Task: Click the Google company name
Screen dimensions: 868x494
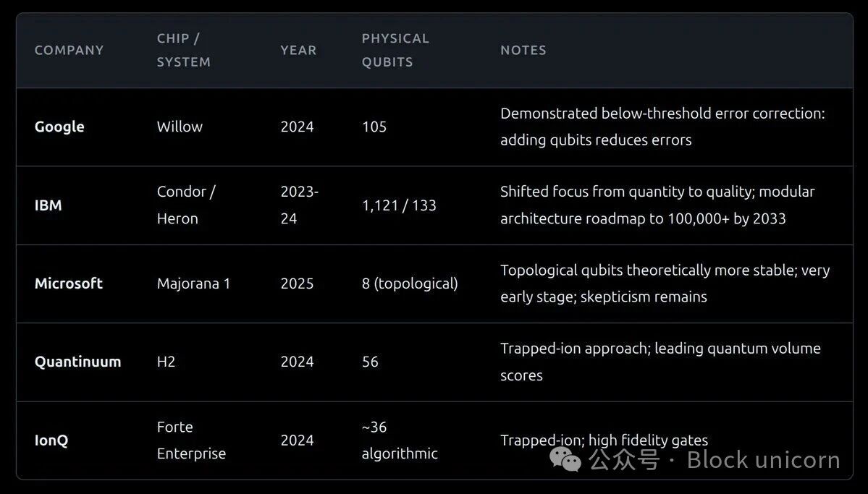Action: pyautogui.click(x=59, y=127)
